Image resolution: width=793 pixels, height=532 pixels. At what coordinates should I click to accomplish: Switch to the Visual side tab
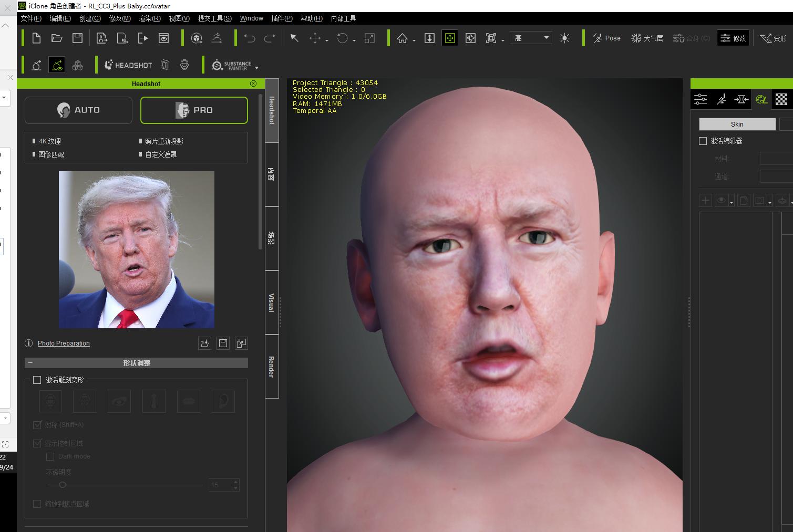[272, 302]
